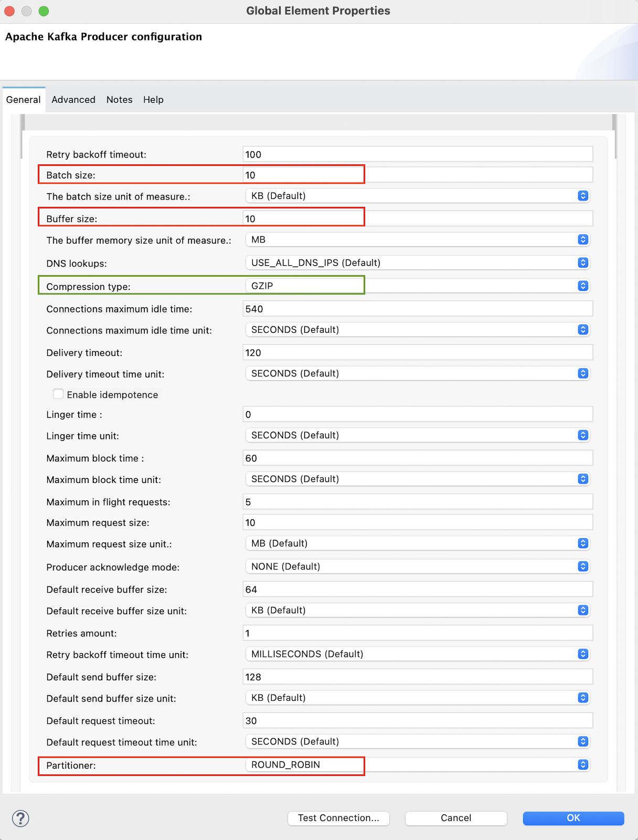The image size is (638, 840).
Task: Open the Notes tab
Action: [120, 100]
